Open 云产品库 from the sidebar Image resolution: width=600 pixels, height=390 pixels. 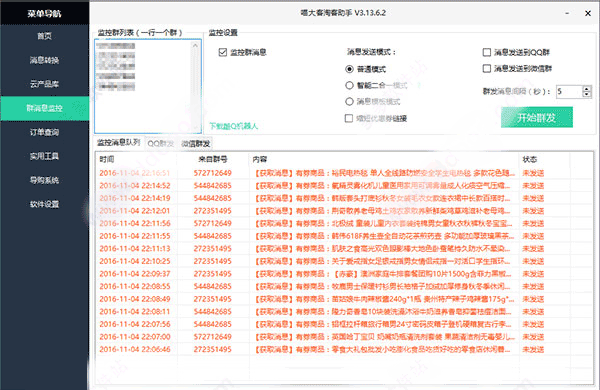[x=44, y=84]
